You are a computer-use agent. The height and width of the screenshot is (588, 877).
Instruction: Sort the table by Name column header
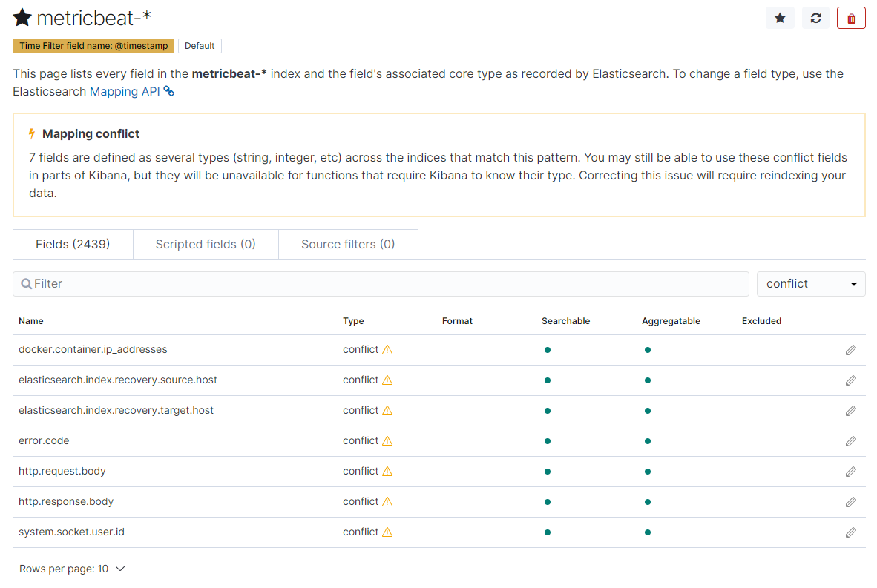(x=31, y=321)
